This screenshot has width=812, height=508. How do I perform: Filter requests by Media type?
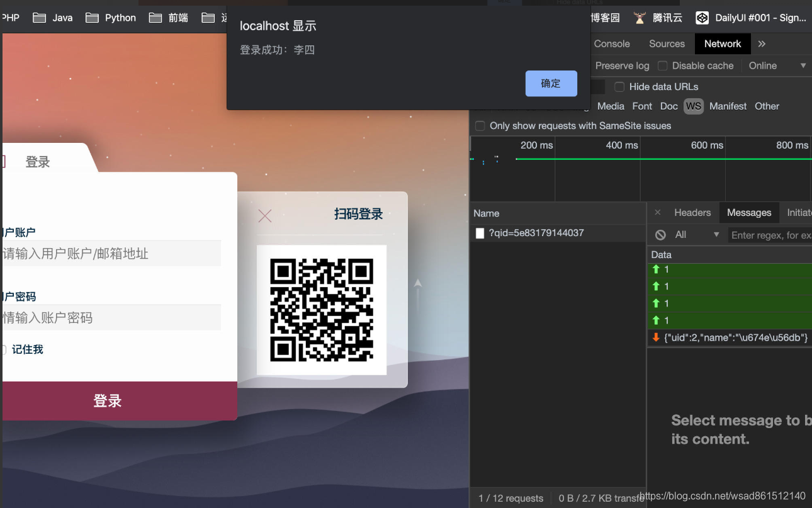pyautogui.click(x=611, y=106)
